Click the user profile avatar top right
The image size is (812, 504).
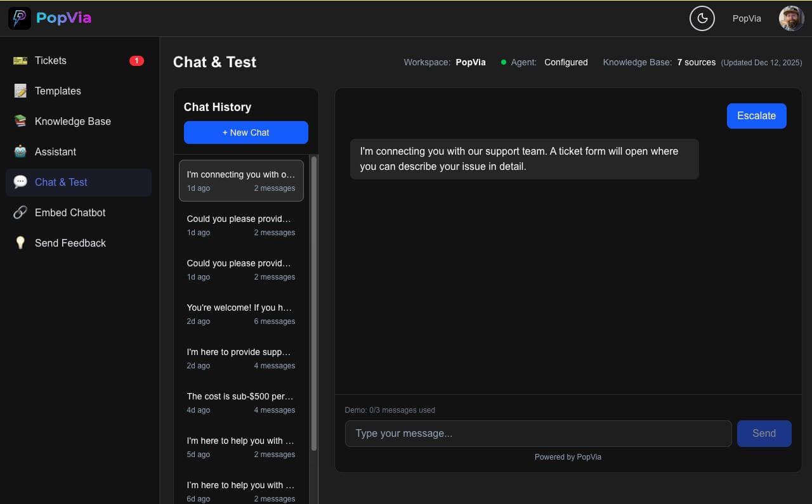pos(791,18)
